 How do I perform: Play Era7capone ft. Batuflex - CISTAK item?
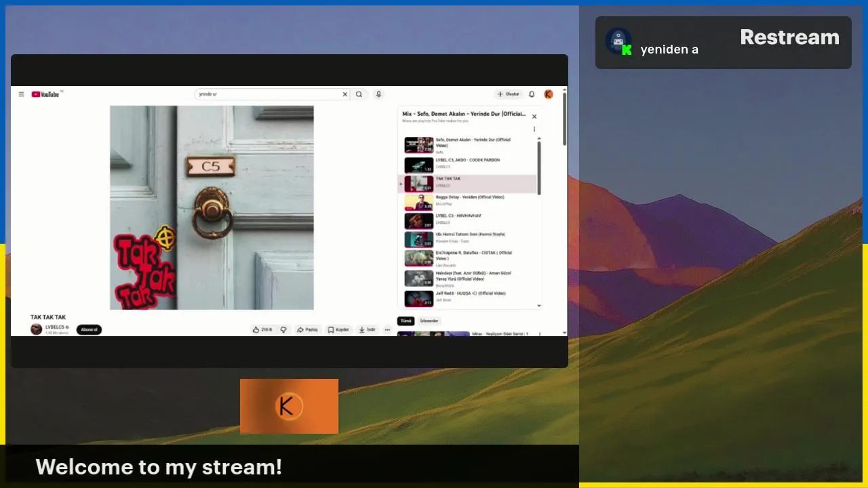[467, 258]
